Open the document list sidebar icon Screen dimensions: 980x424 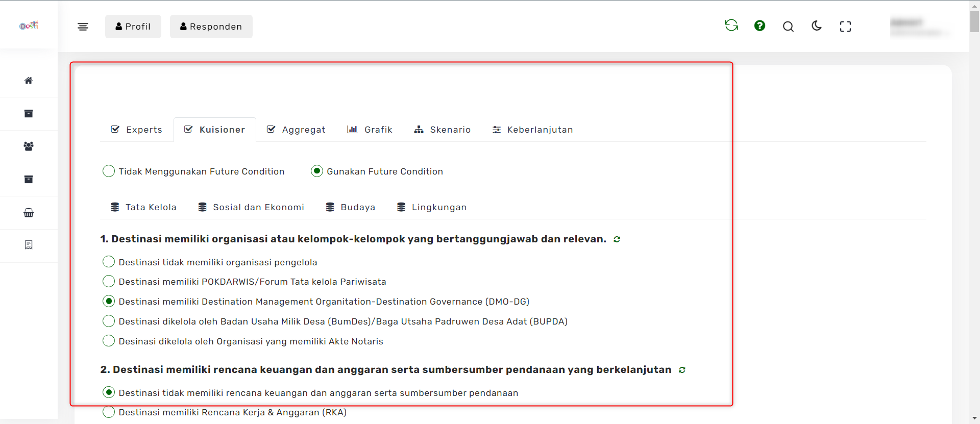pos(29,245)
